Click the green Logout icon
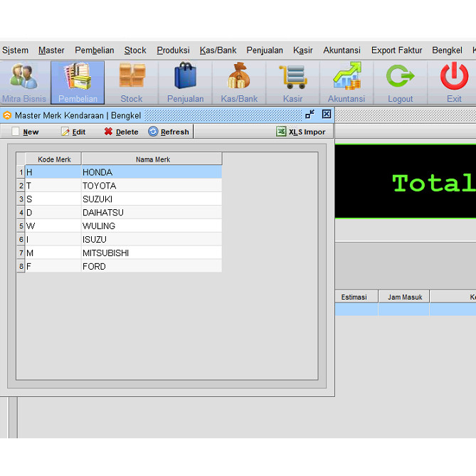Image resolution: width=476 pixels, height=476 pixels. click(x=400, y=83)
